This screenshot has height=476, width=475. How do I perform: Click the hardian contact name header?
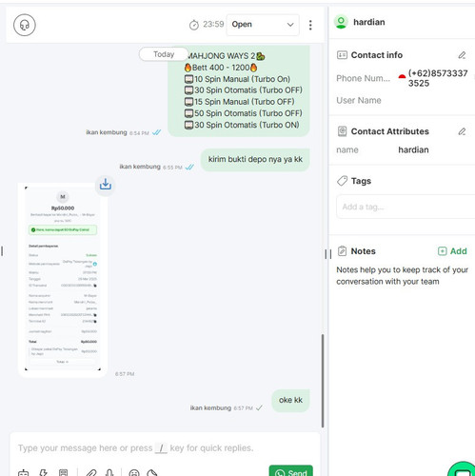click(x=369, y=22)
